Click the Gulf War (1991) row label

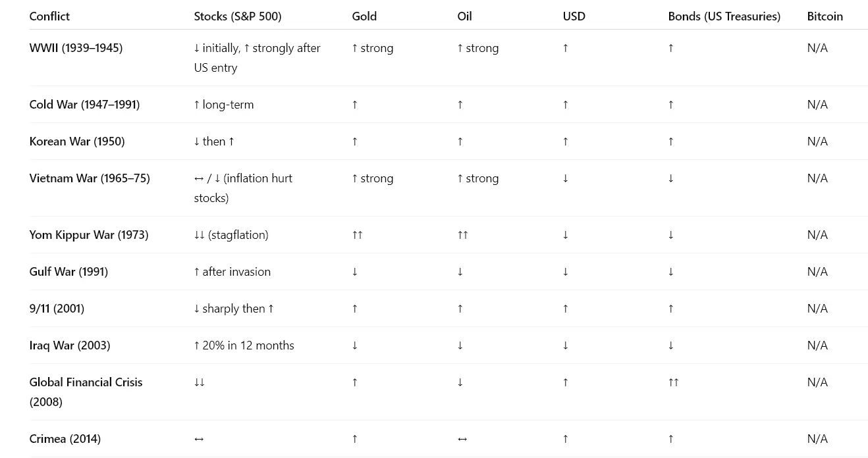click(x=68, y=272)
